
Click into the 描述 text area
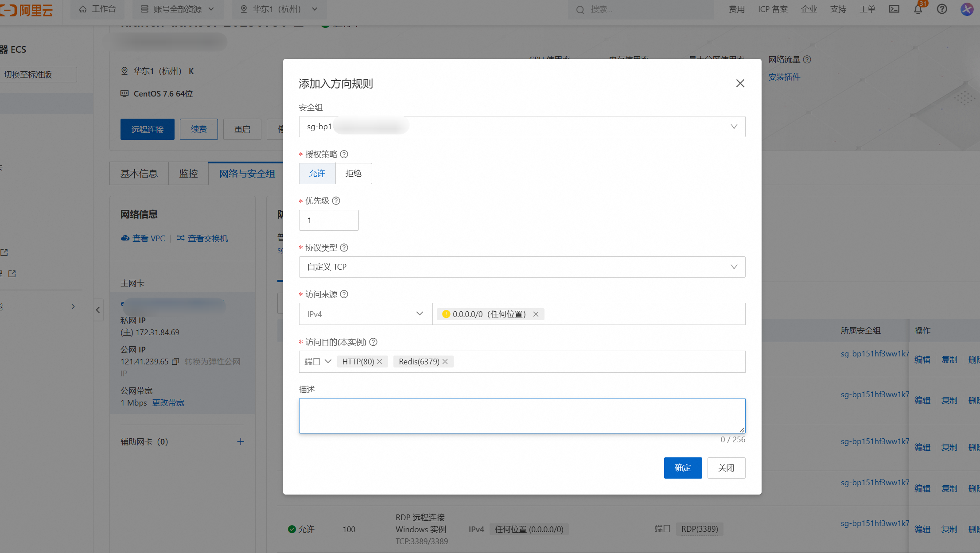pos(522,416)
